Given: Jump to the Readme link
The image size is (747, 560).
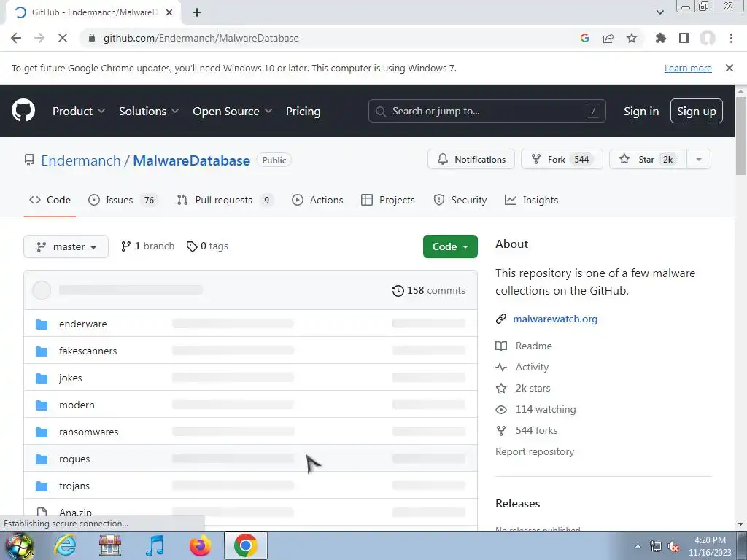Looking at the screenshot, I should (524, 346).
